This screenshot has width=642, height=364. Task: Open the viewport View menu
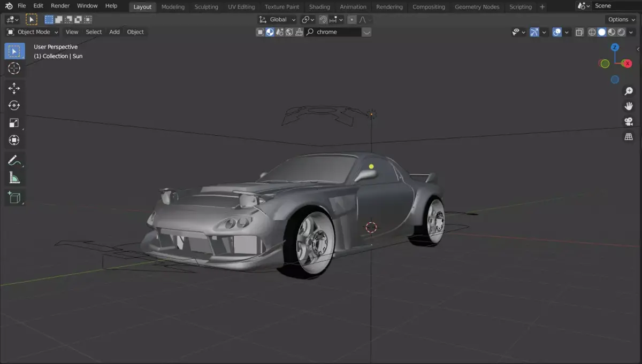(x=72, y=32)
